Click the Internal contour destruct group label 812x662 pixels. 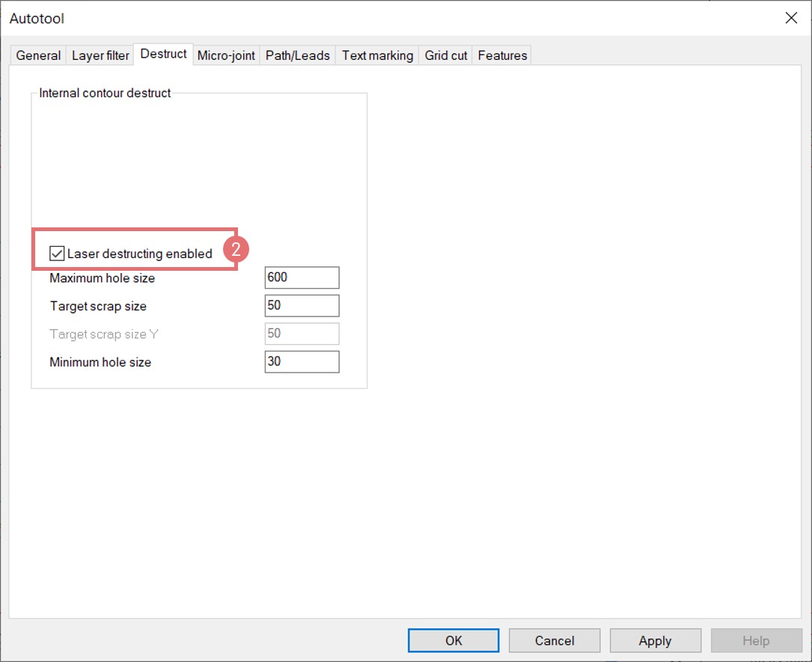pos(105,94)
